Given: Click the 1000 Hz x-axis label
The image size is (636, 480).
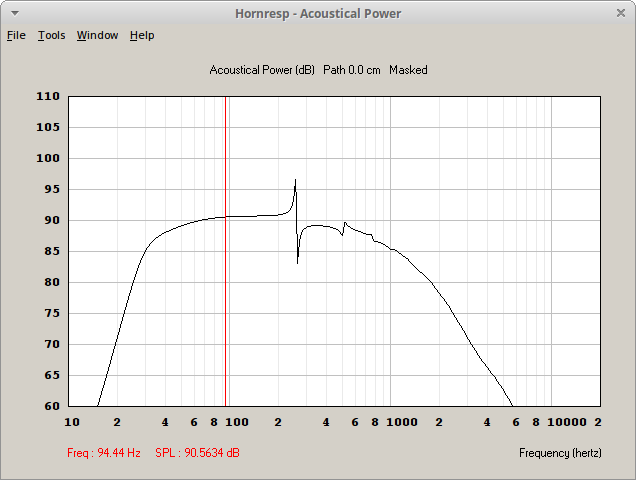Looking at the screenshot, I should (402, 422).
